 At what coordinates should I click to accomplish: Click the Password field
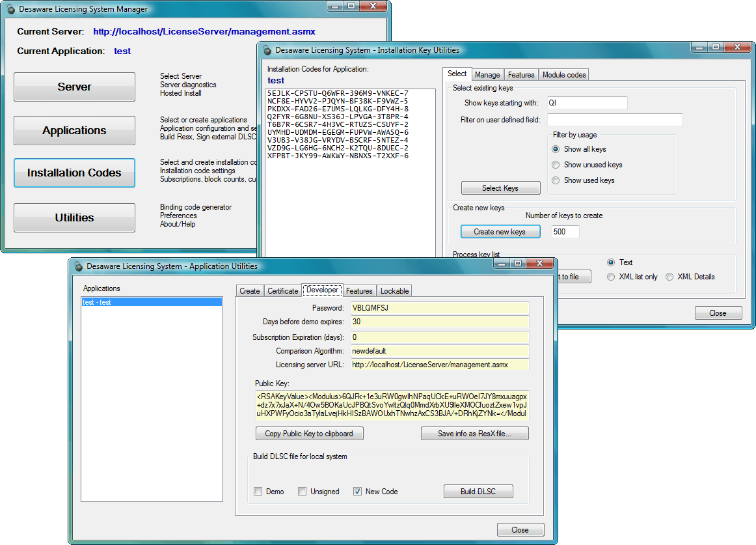tap(440, 308)
